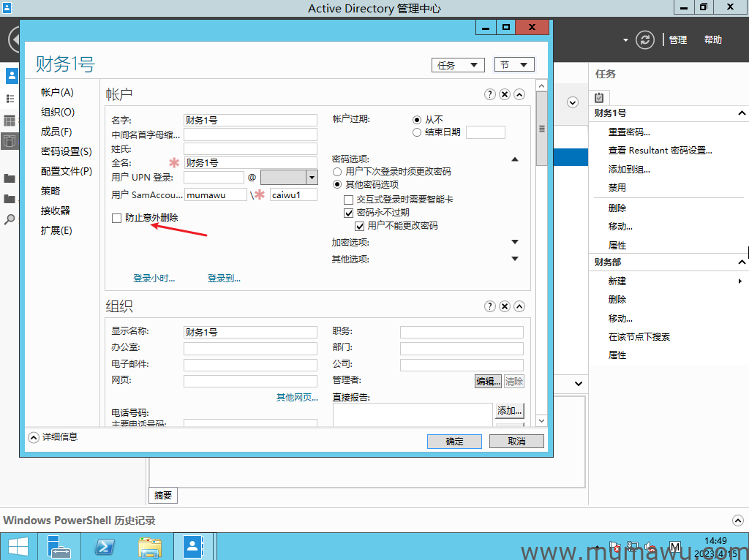Enable 交互式登录时需要智能卡 checkbox

(x=349, y=200)
